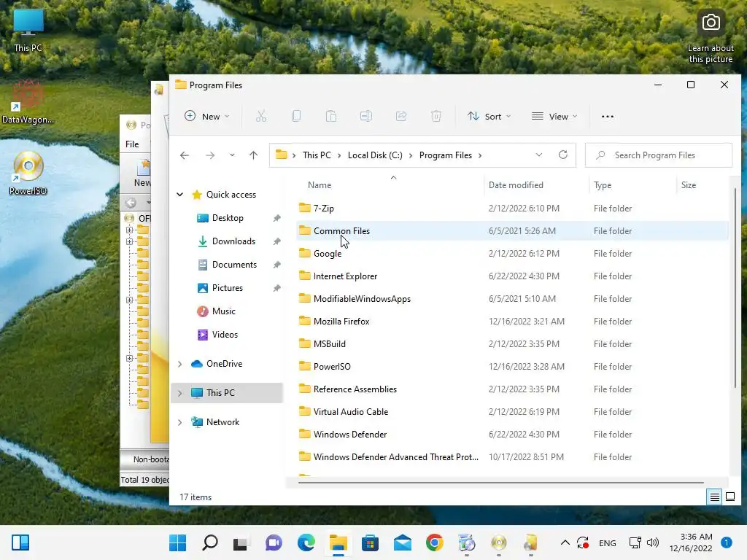Select Documents in Quick access
This screenshot has width=747, height=560.
[234, 265]
